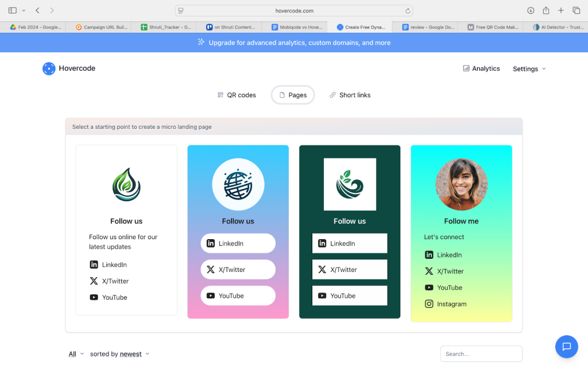Click the Hovercode logo icon

pos(49,68)
